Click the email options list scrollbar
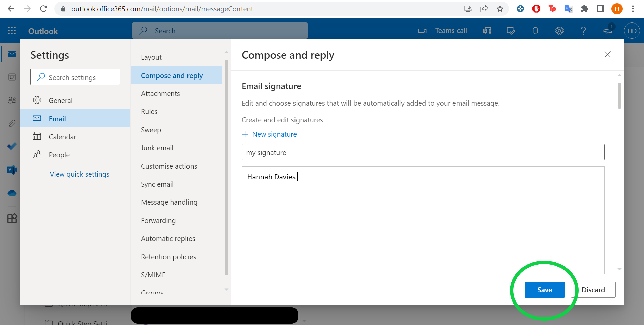Viewport: 644px width, 325px height. click(x=226, y=167)
